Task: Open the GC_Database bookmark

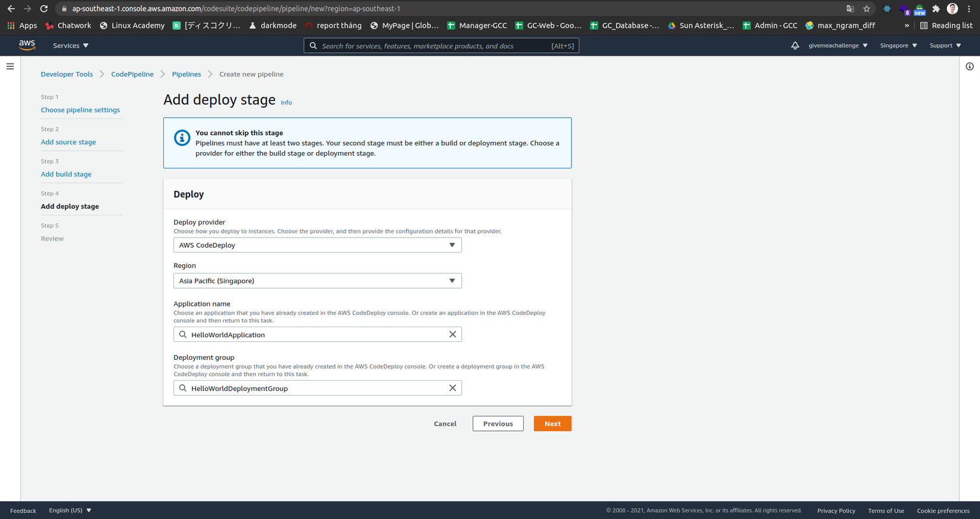Action: coord(624,26)
